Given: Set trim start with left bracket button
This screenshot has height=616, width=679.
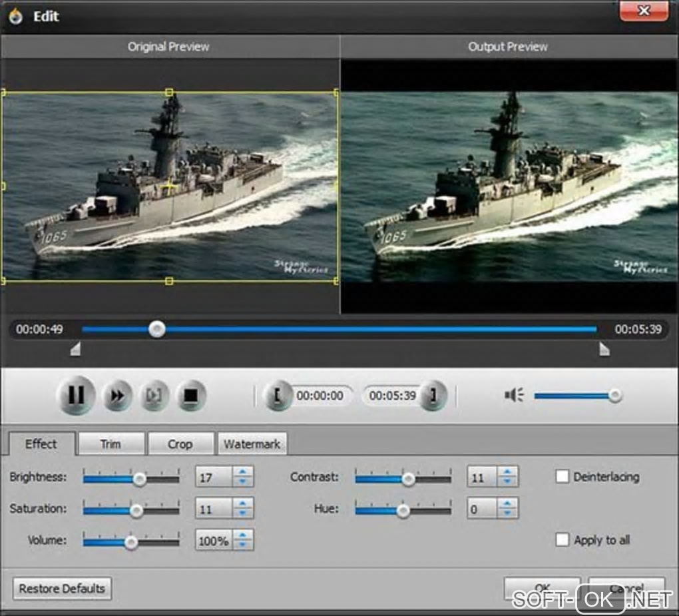Looking at the screenshot, I should [x=278, y=396].
